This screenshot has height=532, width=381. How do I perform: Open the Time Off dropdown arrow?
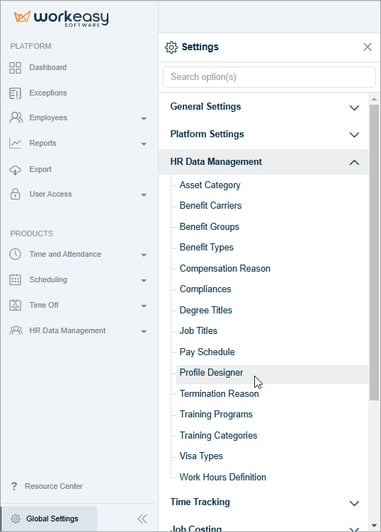[144, 306]
